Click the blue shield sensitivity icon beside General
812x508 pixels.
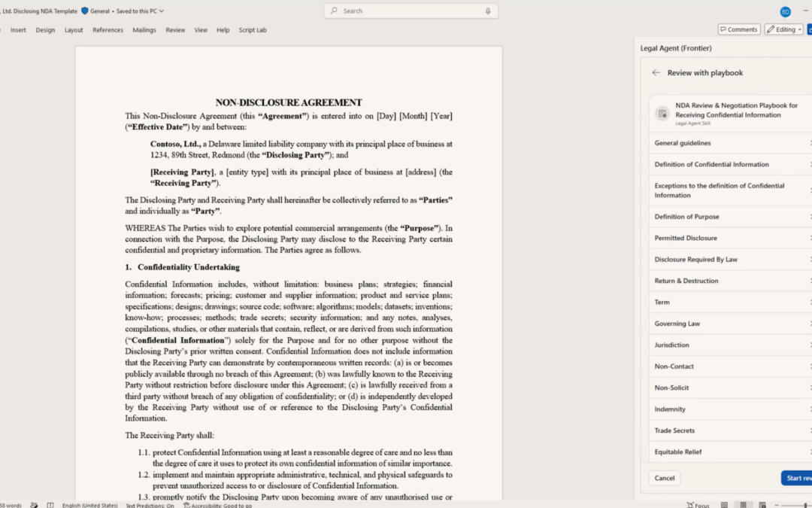[85, 11]
